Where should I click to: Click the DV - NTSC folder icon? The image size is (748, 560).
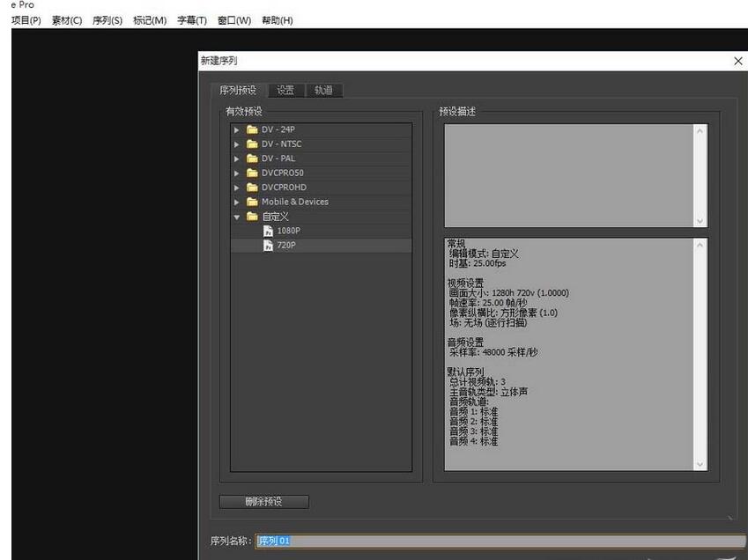coord(252,144)
